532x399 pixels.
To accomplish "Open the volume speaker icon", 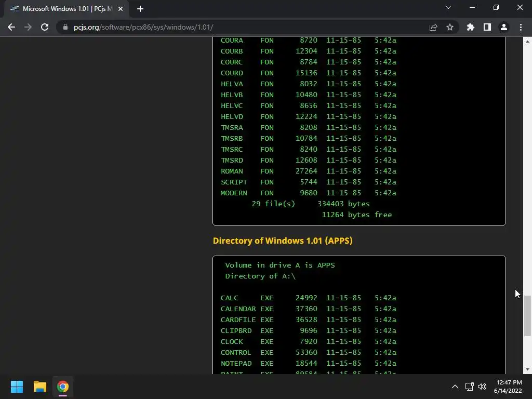I will [482, 387].
